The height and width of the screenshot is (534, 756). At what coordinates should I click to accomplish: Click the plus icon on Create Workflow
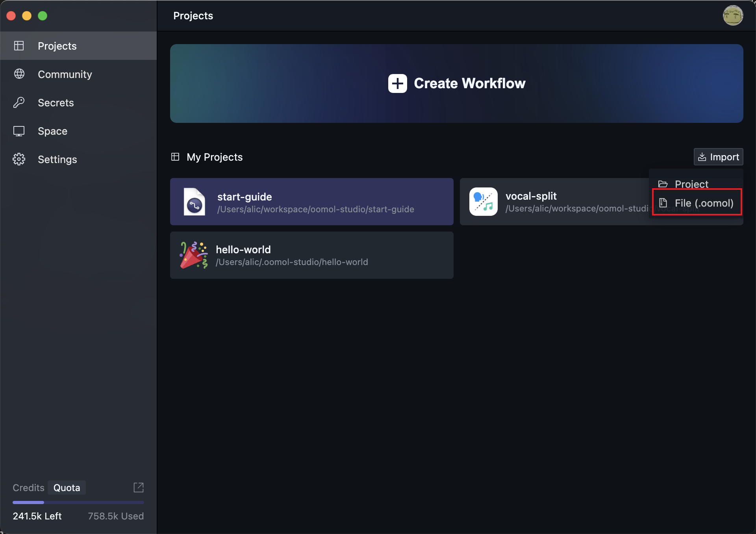coord(397,83)
